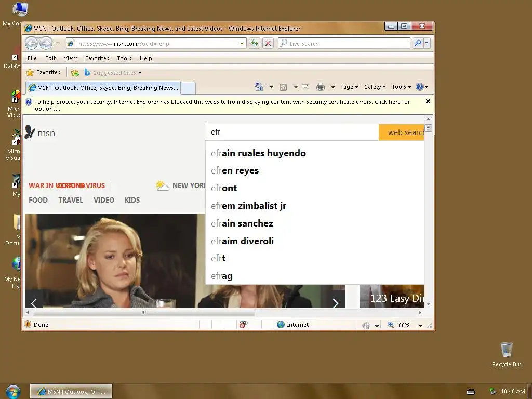
Task: Click the browser Forward arrow button
Action: [46, 44]
